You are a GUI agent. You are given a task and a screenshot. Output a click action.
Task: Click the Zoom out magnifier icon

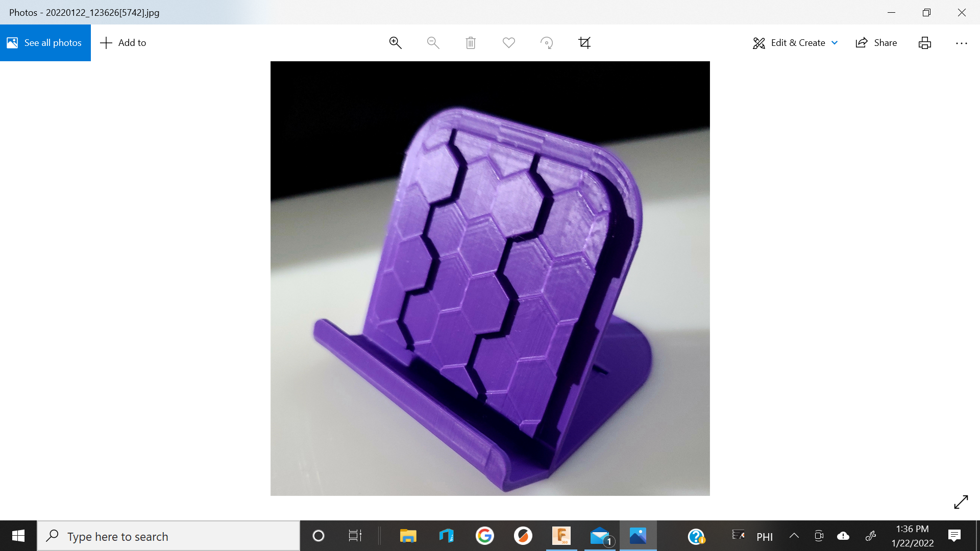[x=433, y=43]
